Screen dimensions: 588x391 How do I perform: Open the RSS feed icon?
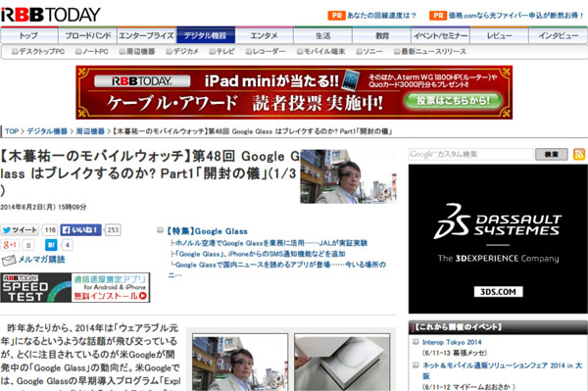[579, 154]
